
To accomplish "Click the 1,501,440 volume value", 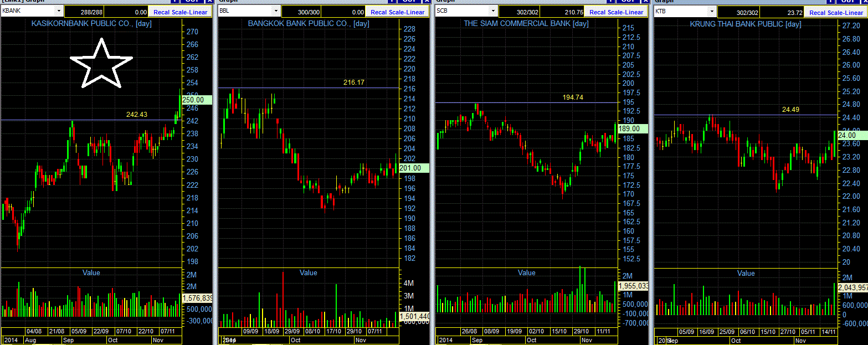I will pos(414,316).
